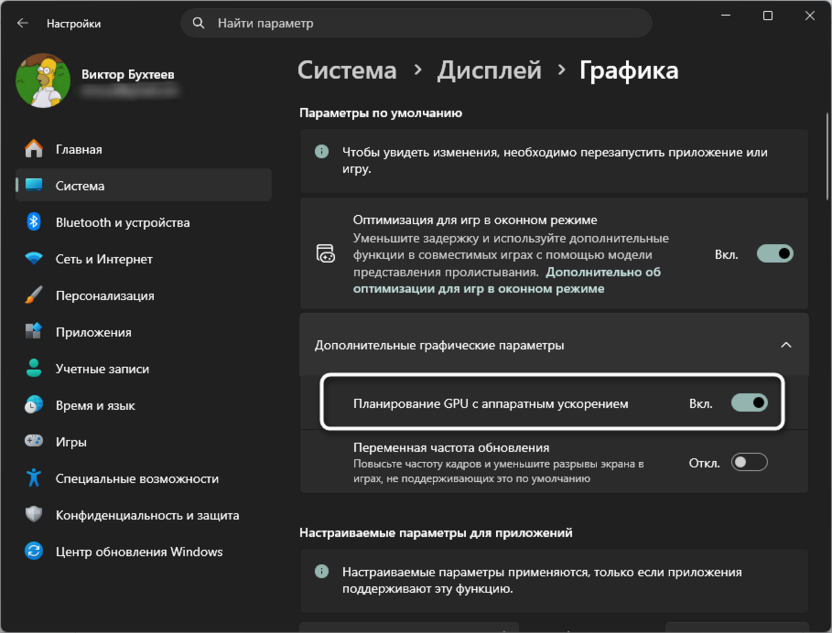832x633 pixels.
Task: Click user name Виктор Бухтеев
Action: [128, 74]
